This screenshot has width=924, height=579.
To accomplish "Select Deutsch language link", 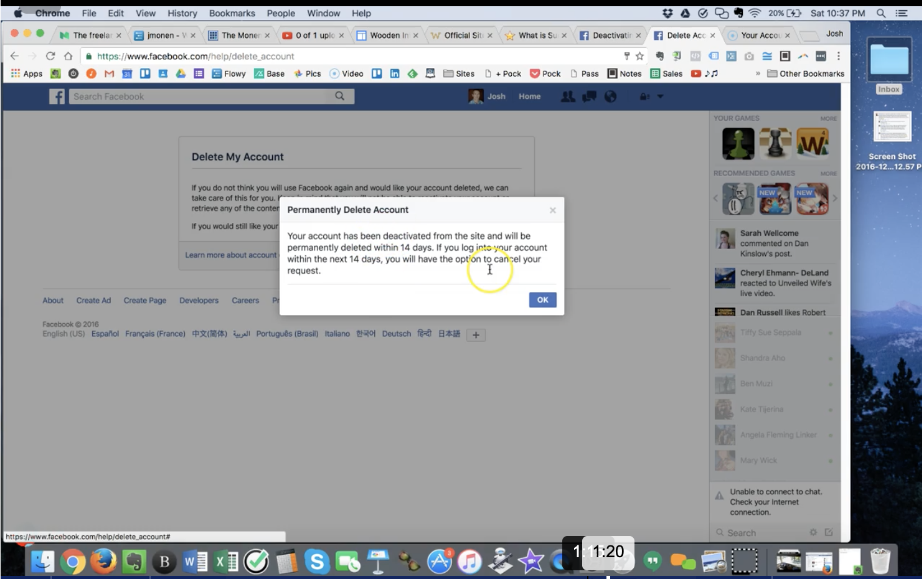I will click(397, 334).
